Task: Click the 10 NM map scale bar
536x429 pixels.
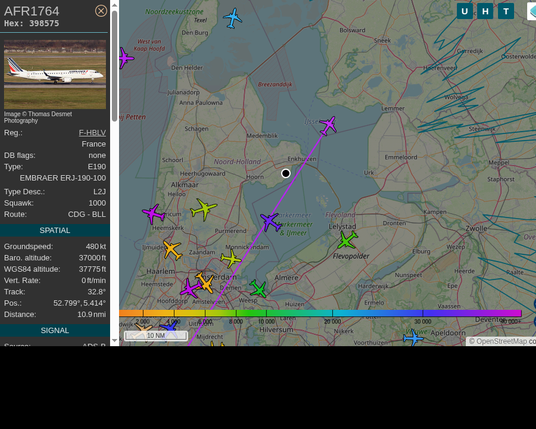Action: (x=156, y=336)
